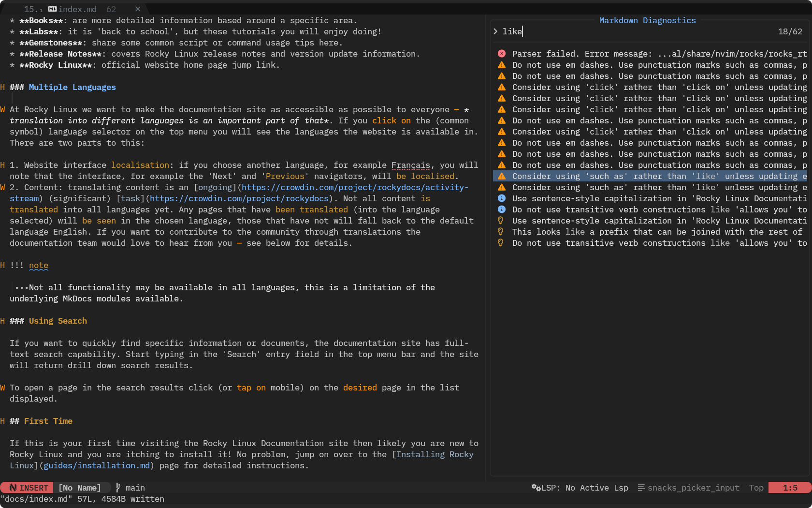
Task: Click the spell-flagged word 'Français'
Action: (411, 165)
